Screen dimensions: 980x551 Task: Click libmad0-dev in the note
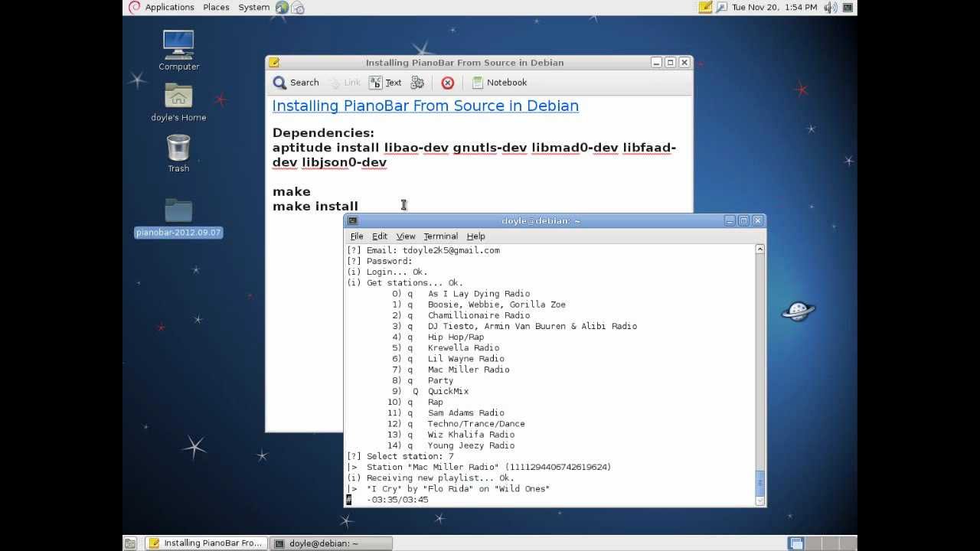(x=575, y=148)
